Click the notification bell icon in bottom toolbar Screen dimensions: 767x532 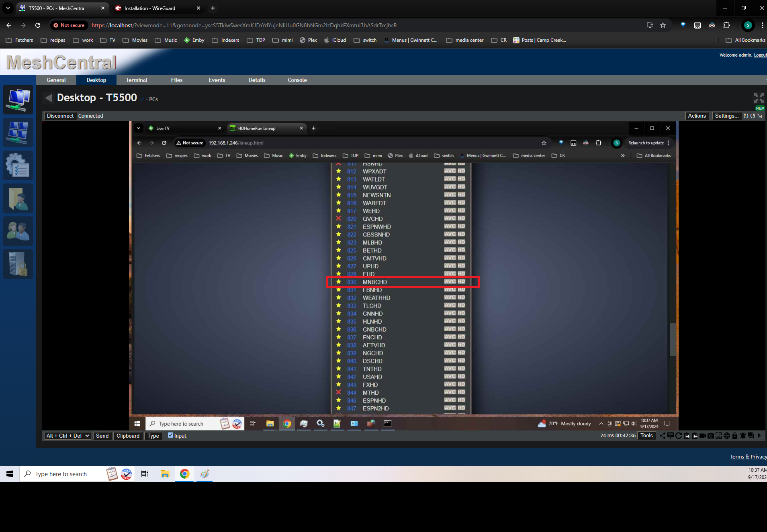click(742, 436)
